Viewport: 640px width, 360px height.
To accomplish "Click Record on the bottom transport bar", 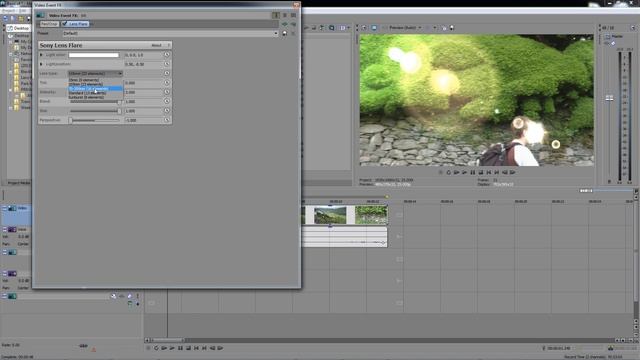I will 148,348.
